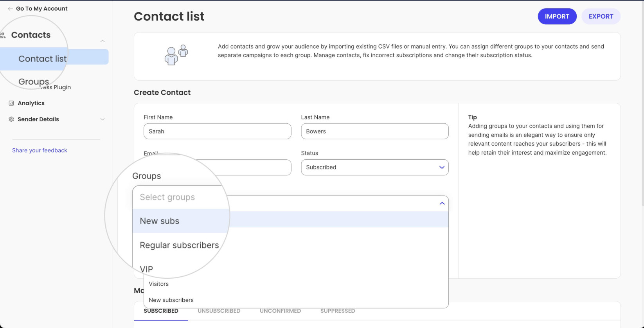Image resolution: width=644 pixels, height=328 pixels.
Task: Click the EXPORT button
Action: click(x=601, y=16)
